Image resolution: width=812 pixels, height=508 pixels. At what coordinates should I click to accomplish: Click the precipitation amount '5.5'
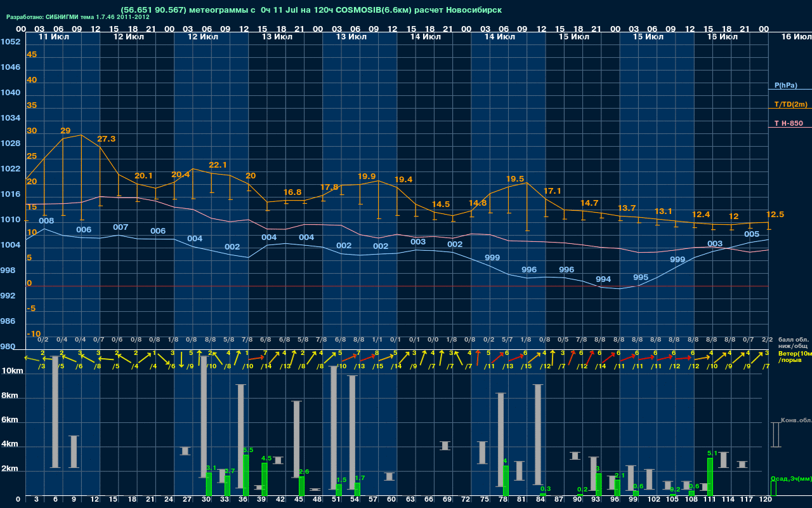coord(248,450)
